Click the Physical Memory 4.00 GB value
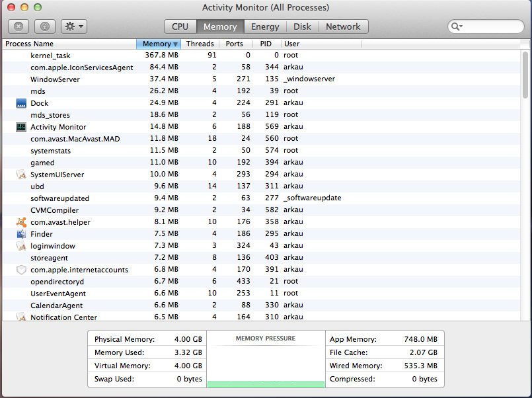Viewport: 532px width, 398px height. [188, 339]
